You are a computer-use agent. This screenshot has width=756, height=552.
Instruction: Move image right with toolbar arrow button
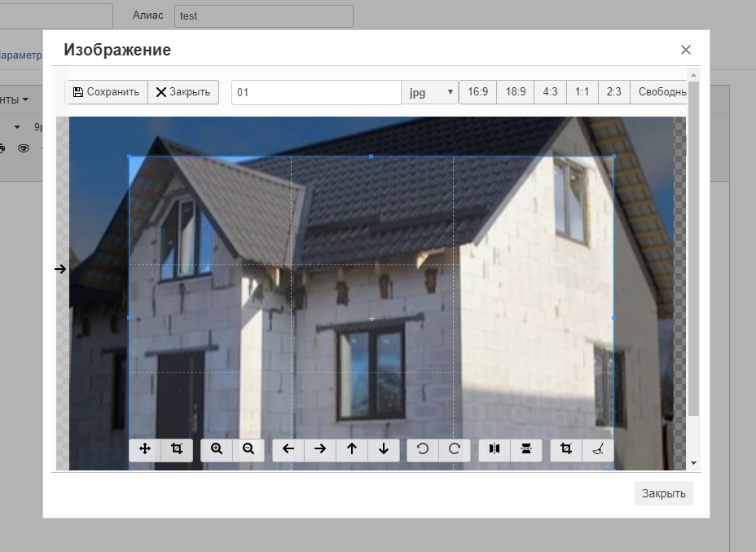point(320,449)
